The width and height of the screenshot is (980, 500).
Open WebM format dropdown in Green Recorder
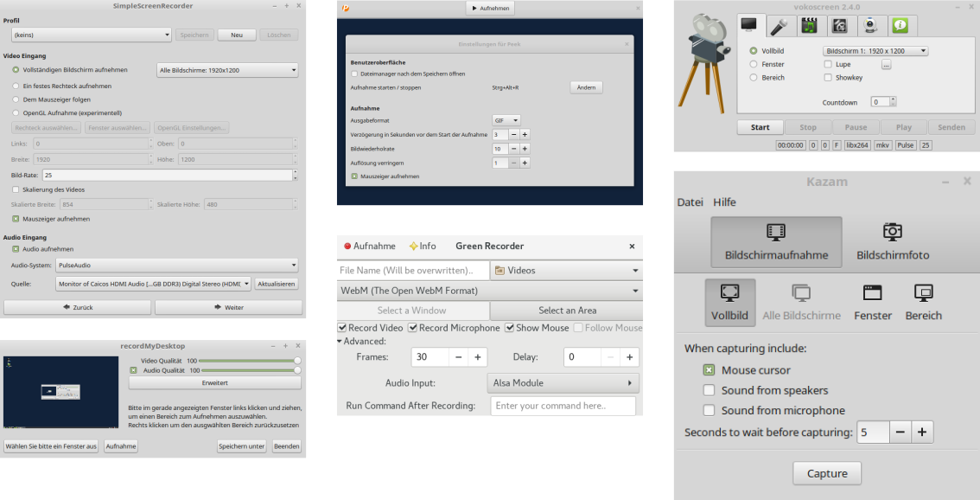(x=489, y=291)
